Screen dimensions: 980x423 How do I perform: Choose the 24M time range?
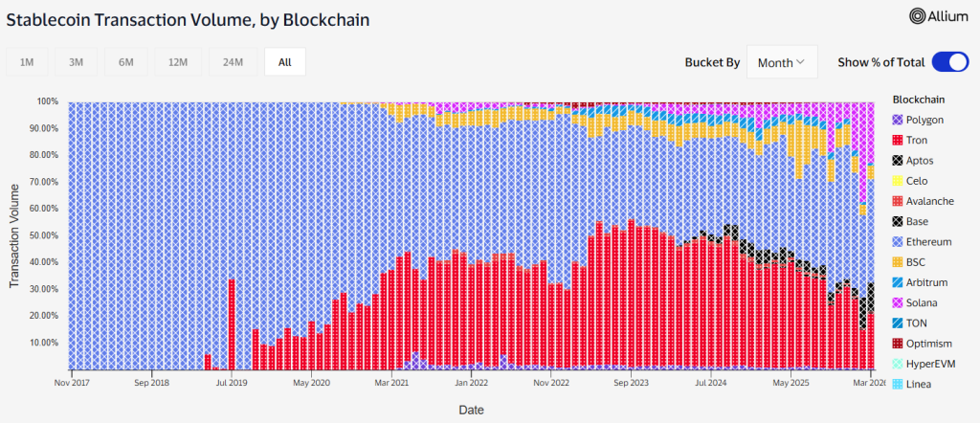(x=231, y=62)
